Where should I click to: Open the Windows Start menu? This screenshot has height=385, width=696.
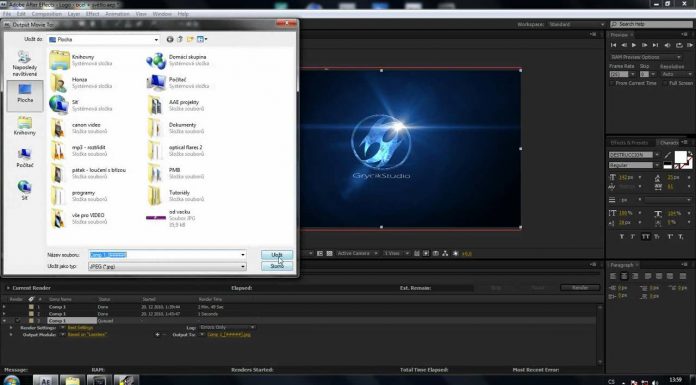[11, 381]
